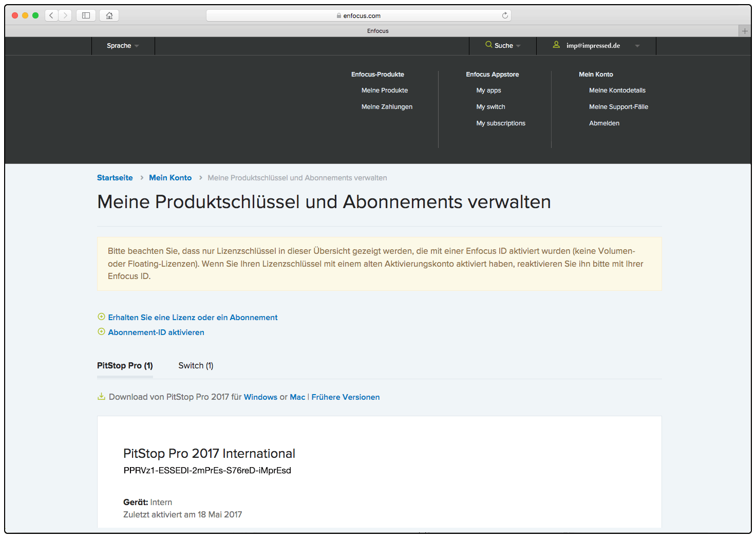Click the new tab plus button
Viewport: 756px width, 538px height.
click(x=745, y=31)
